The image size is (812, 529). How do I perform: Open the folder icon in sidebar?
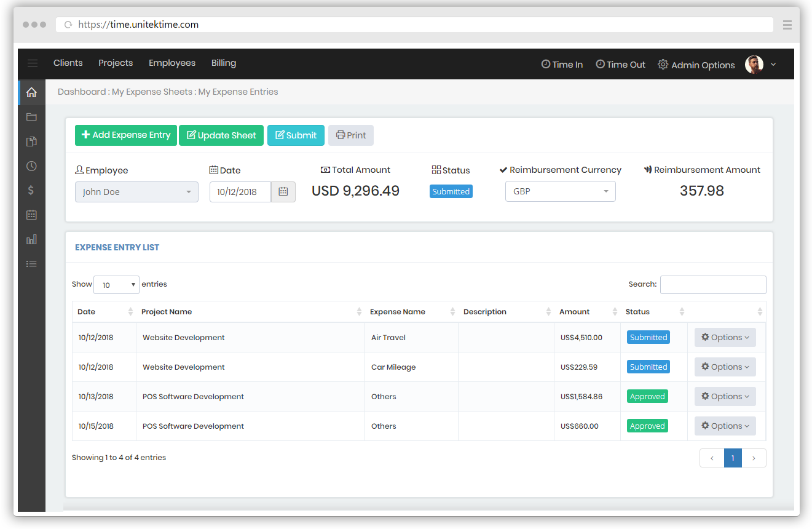(31, 117)
